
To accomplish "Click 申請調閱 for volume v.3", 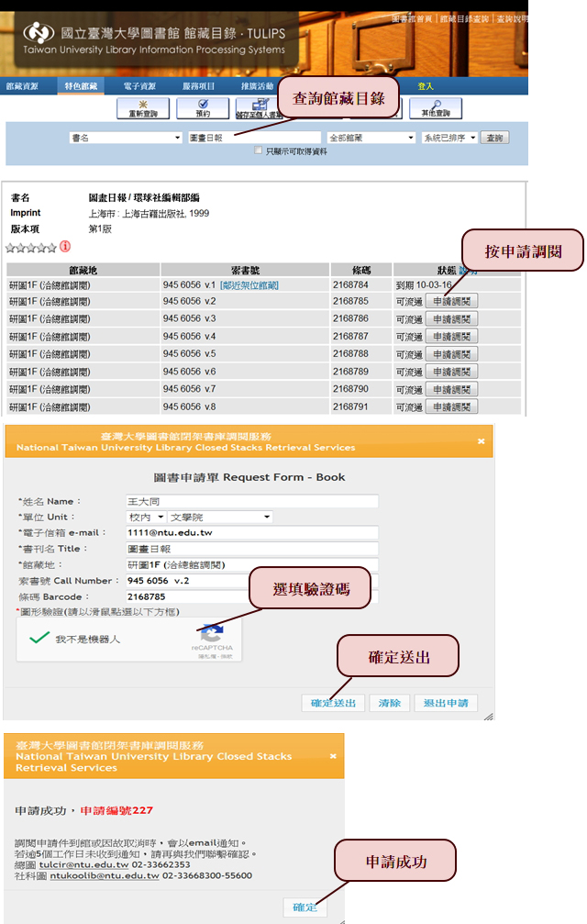I will pyautogui.click(x=451, y=318).
